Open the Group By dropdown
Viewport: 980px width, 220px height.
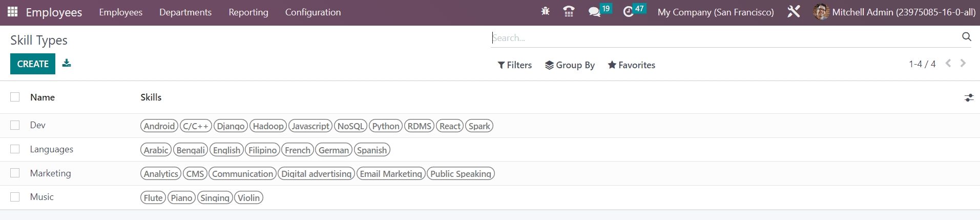pos(570,65)
